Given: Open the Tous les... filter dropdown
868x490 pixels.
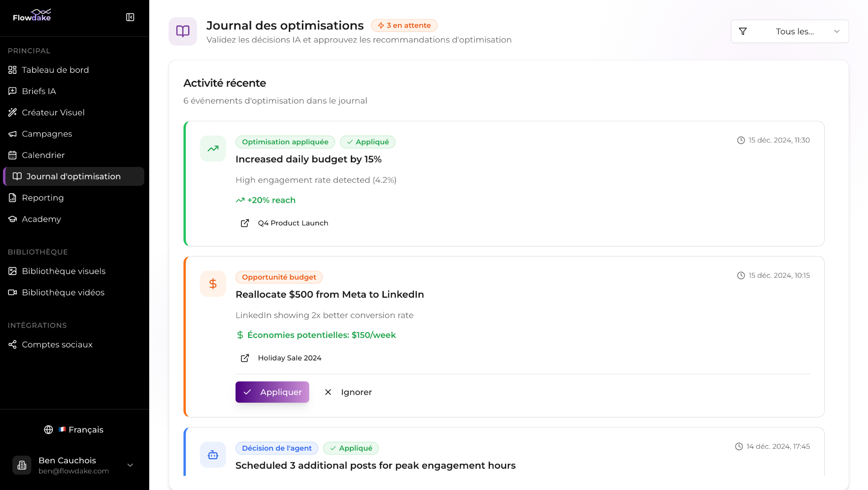Looking at the screenshot, I should point(789,31).
